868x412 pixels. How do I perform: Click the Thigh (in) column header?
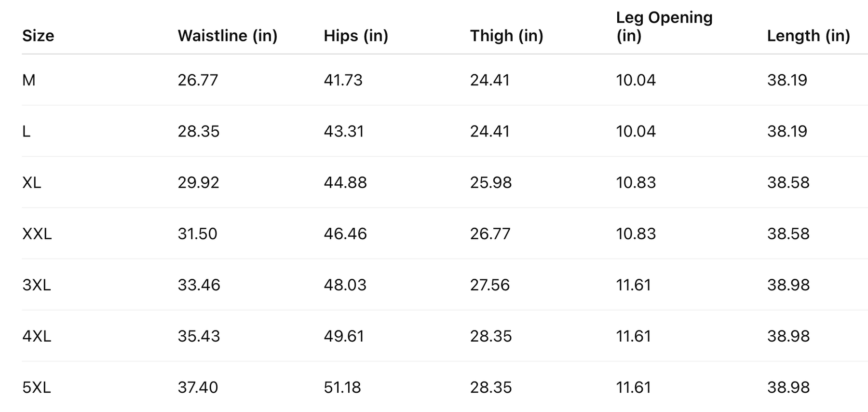(506, 36)
